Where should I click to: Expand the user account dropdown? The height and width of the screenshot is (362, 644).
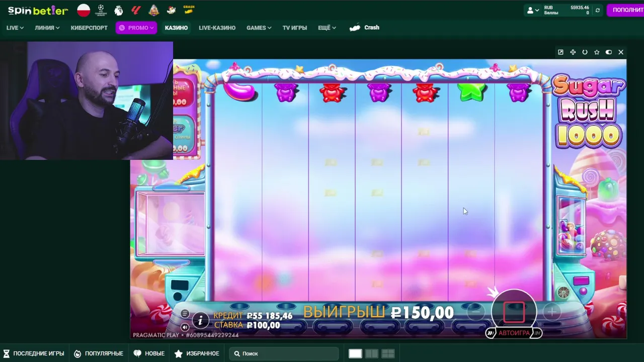pos(533,10)
